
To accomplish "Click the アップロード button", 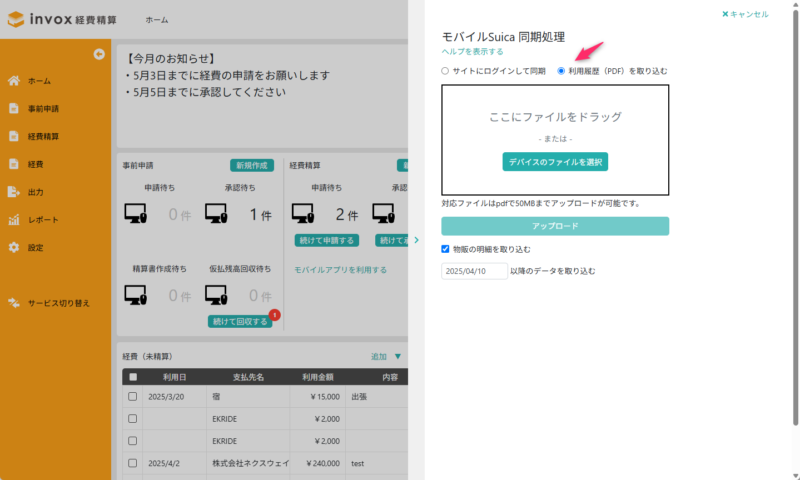I will point(555,226).
